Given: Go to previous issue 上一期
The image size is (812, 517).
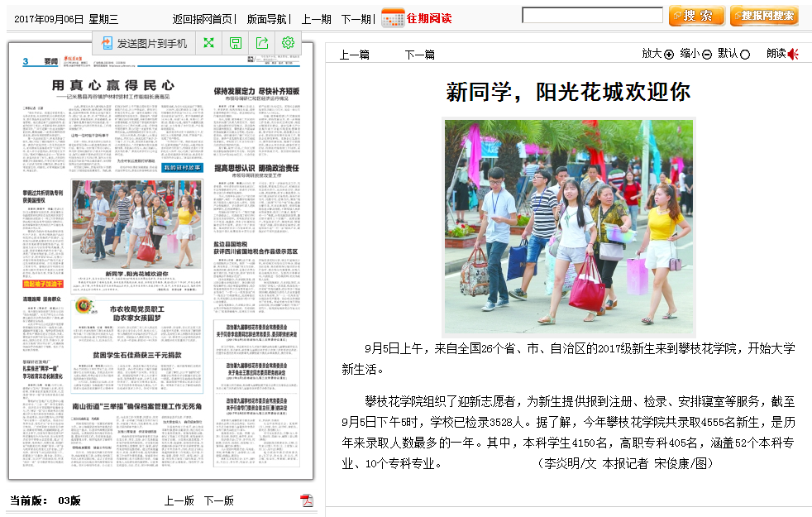Looking at the screenshot, I should point(316,18).
